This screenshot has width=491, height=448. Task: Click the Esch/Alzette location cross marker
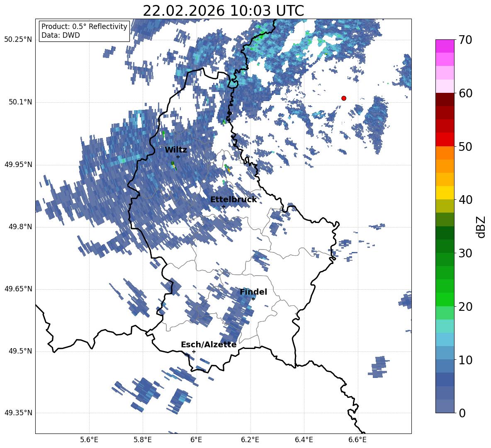pyautogui.click(x=194, y=351)
